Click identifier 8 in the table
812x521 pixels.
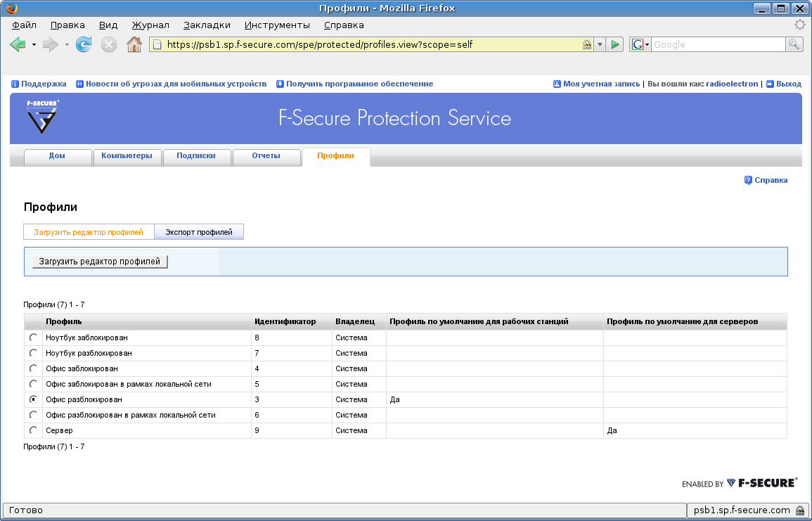pos(257,337)
